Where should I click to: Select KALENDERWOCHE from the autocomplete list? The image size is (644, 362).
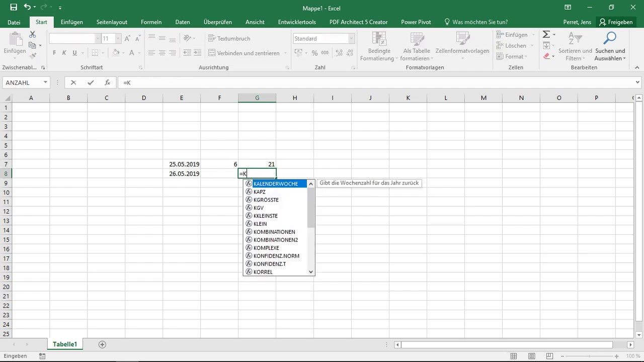275,184
